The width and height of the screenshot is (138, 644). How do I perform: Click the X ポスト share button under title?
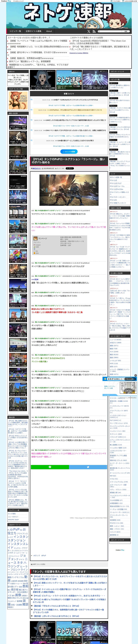(70, 168)
